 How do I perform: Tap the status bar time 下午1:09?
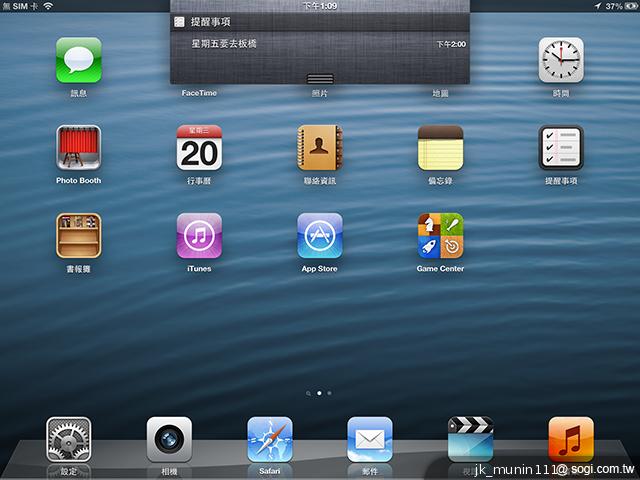click(320, 6)
